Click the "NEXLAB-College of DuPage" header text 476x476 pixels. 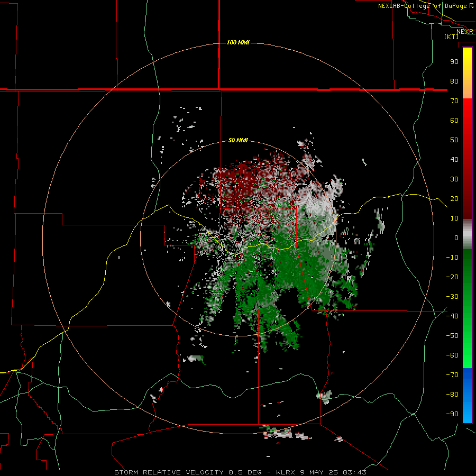click(423, 6)
